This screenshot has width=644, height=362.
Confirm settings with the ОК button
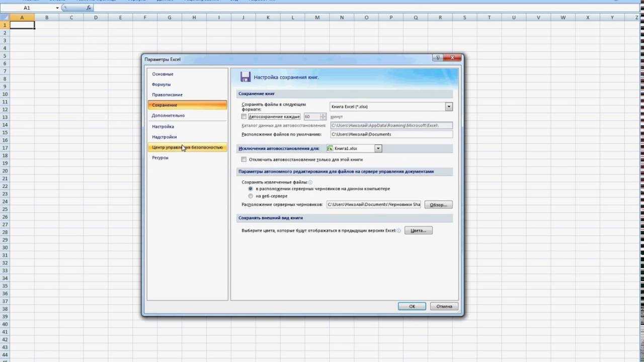tap(412, 306)
